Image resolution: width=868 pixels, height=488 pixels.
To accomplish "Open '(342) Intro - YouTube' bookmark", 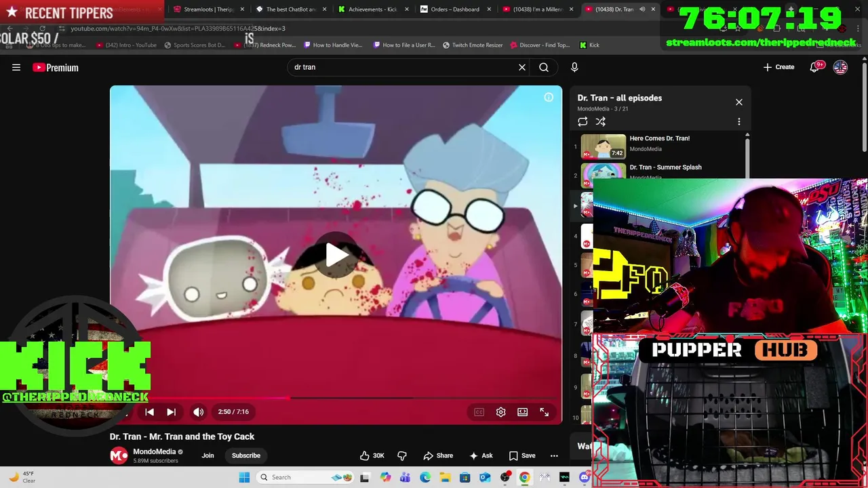I will click(126, 45).
